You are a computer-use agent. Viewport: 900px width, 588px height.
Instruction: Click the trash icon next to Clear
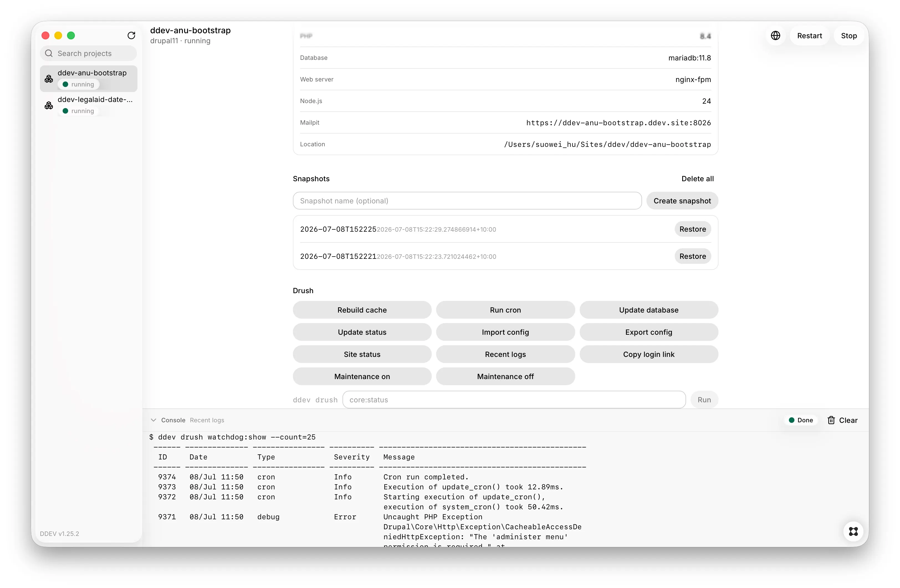831,420
